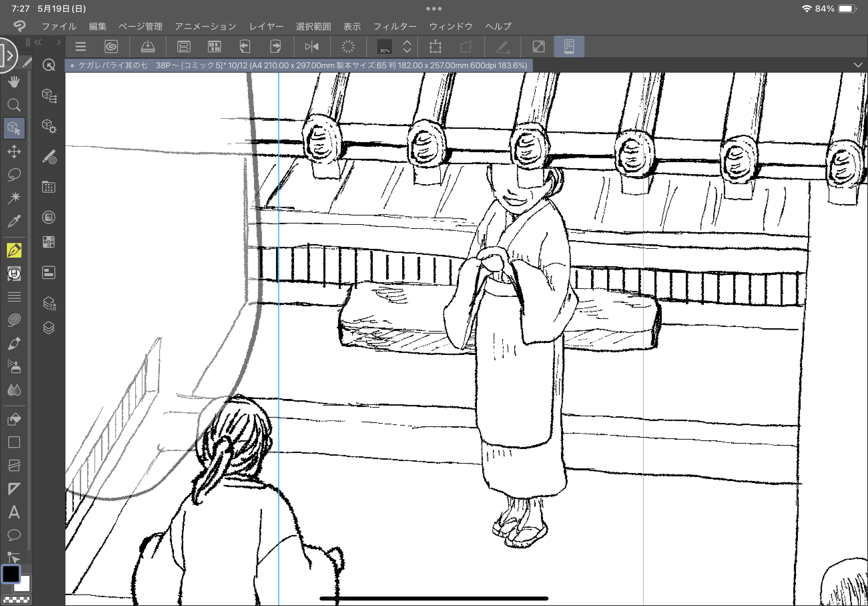The image size is (868, 606).
Task: Toggle horizontal canvas flip
Action: pyautogui.click(x=312, y=47)
